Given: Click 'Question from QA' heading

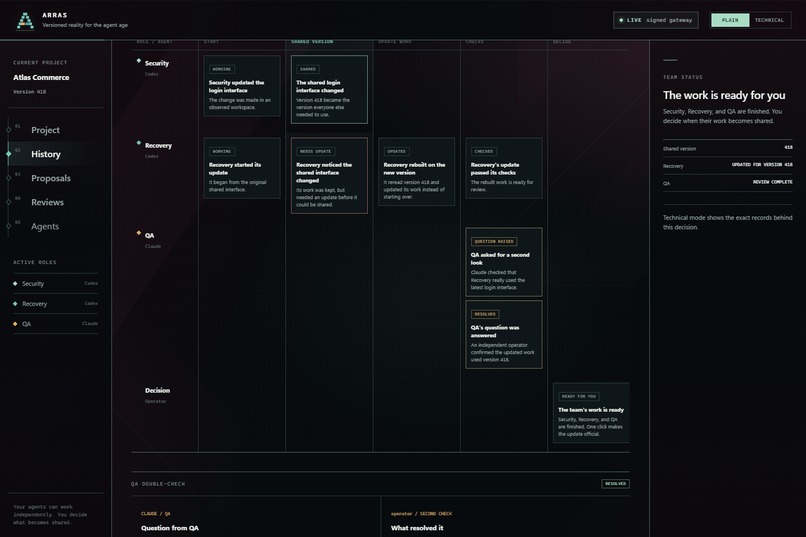Looking at the screenshot, I should click(x=170, y=528).
